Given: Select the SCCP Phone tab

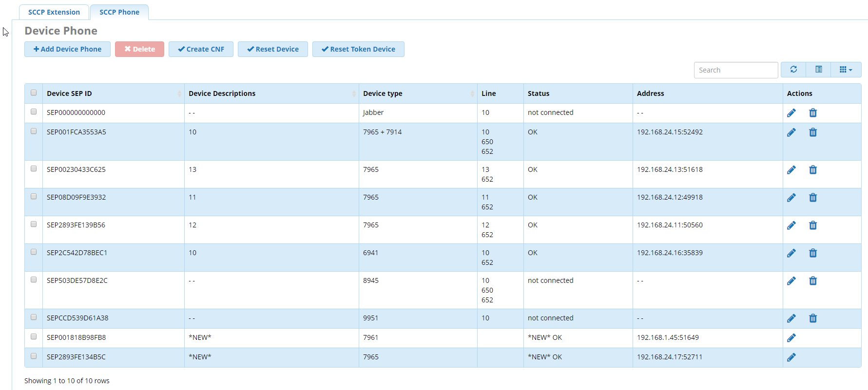Looking at the screenshot, I should (x=119, y=12).
